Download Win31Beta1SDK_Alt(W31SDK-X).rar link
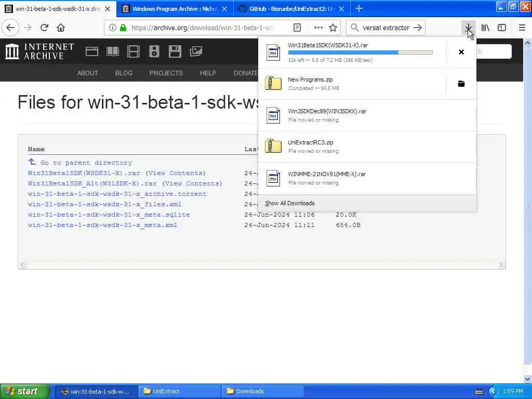Screen dimensions: 532x399 [x=92, y=183]
